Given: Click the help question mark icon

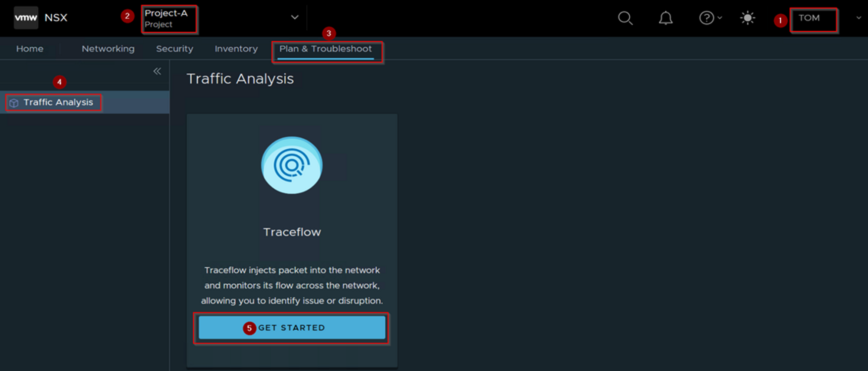Looking at the screenshot, I should pyautogui.click(x=706, y=18).
